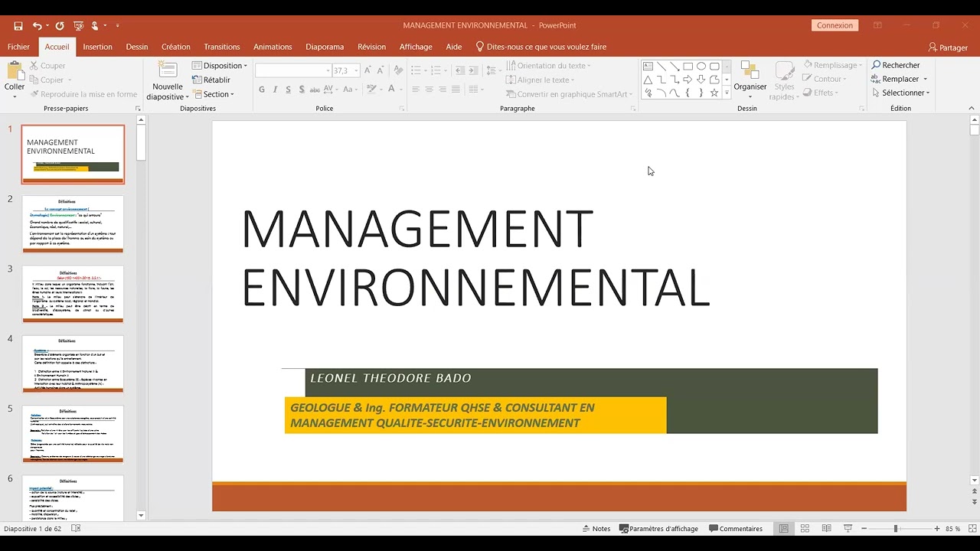
Task: Open the Disposition layout dropdown
Action: pyautogui.click(x=220, y=66)
